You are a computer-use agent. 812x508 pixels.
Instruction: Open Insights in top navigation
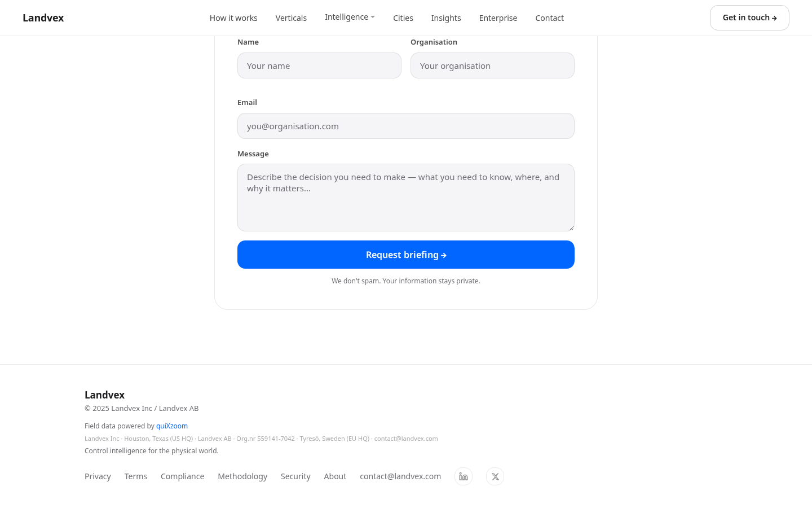click(x=446, y=18)
